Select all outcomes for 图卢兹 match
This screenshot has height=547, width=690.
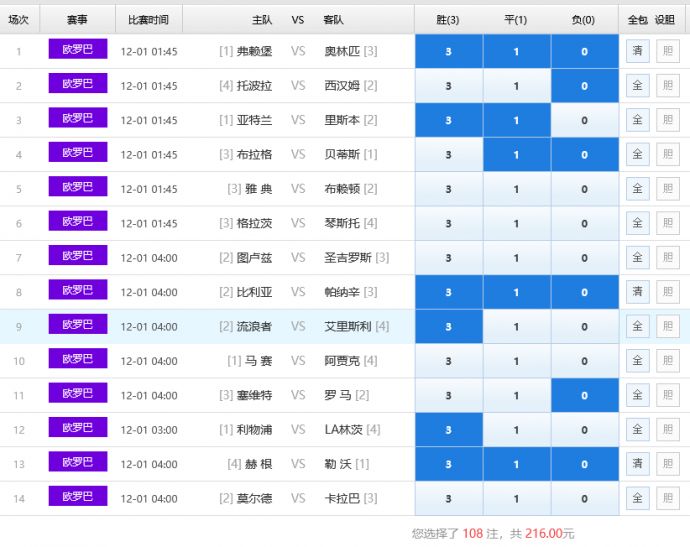637,258
